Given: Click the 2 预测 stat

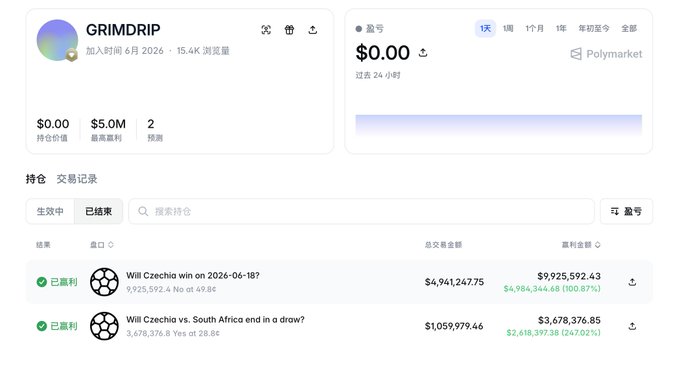Looking at the screenshot, I should pyautogui.click(x=155, y=130).
